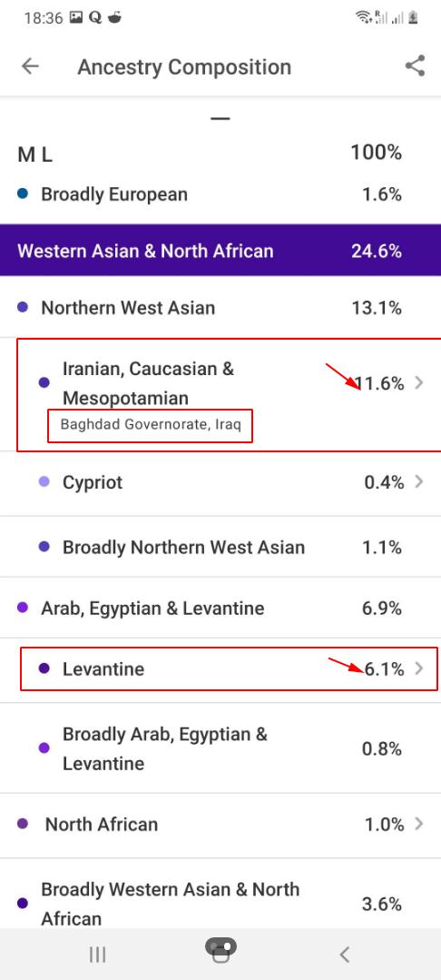Open Arab, Egyptian & Levantine row
The width and height of the screenshot is (441, 980).
click(220, 608)
